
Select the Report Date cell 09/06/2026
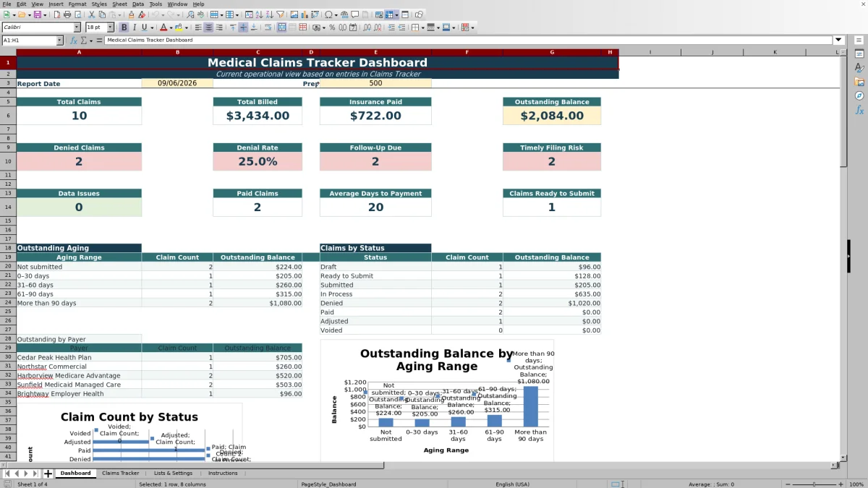tap(177, 83)
